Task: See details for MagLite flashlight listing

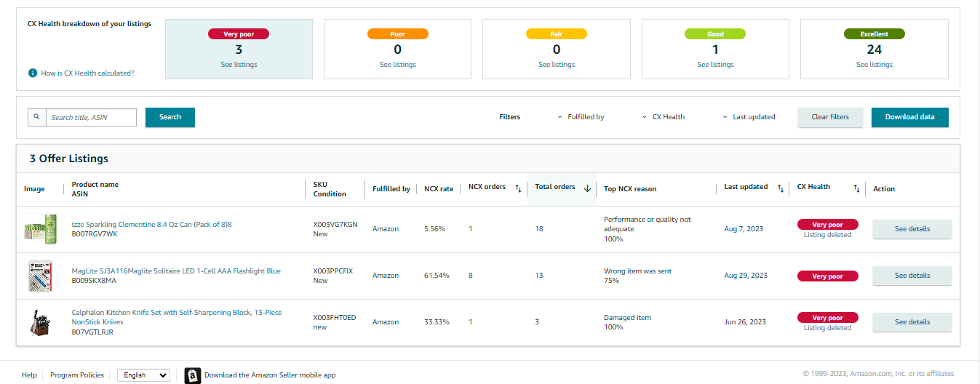Action: pos(912,276)
